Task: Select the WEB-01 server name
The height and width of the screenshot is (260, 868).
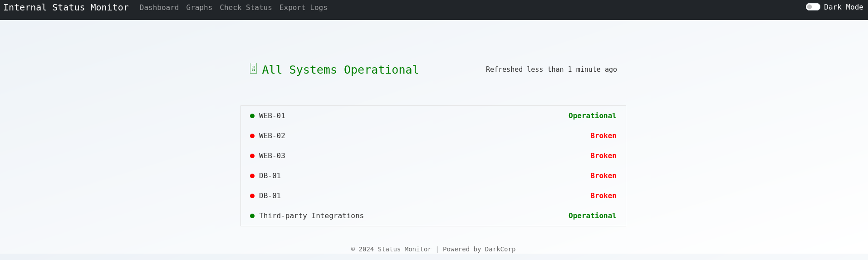Action: (x=272, y=116)
